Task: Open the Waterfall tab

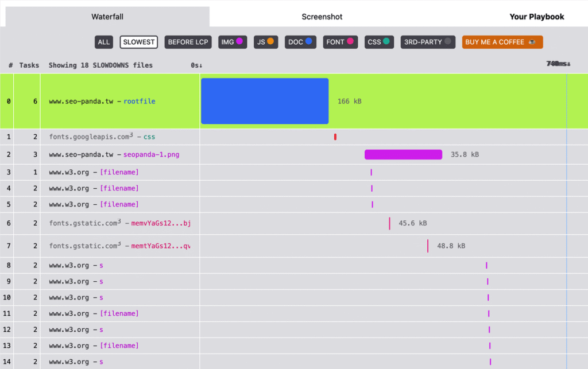Action: 107,17
